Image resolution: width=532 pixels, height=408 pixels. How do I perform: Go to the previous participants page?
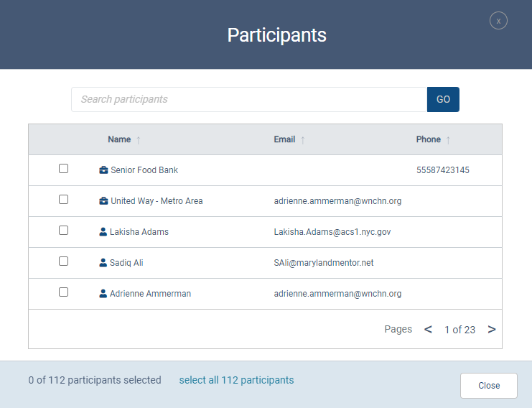[428, 329]
